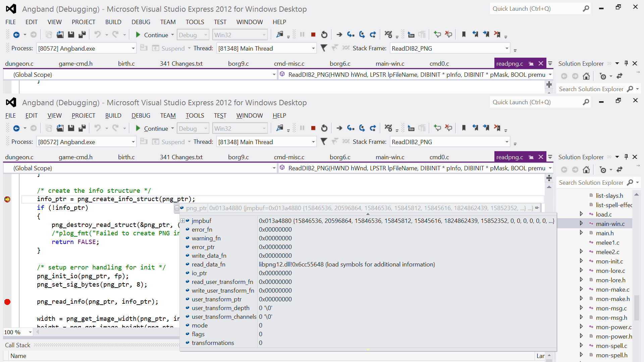Stop debugging with red square in lower toolbar
The image size is (644, 362).
click(313, 128)
